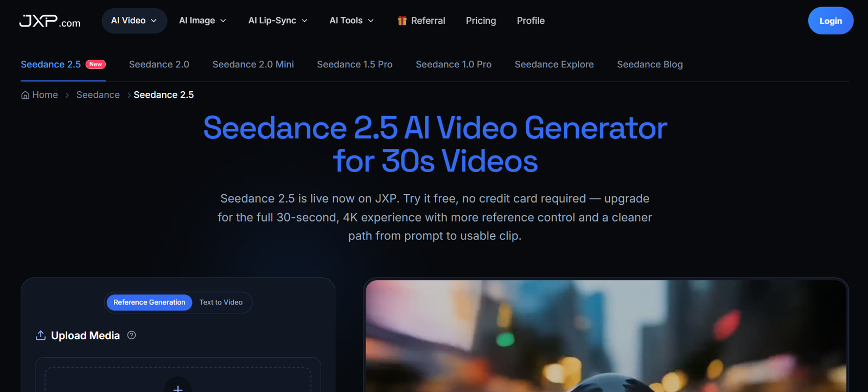Click the Seedance 2.5 AI Video Generator heading

click(435, 144)
